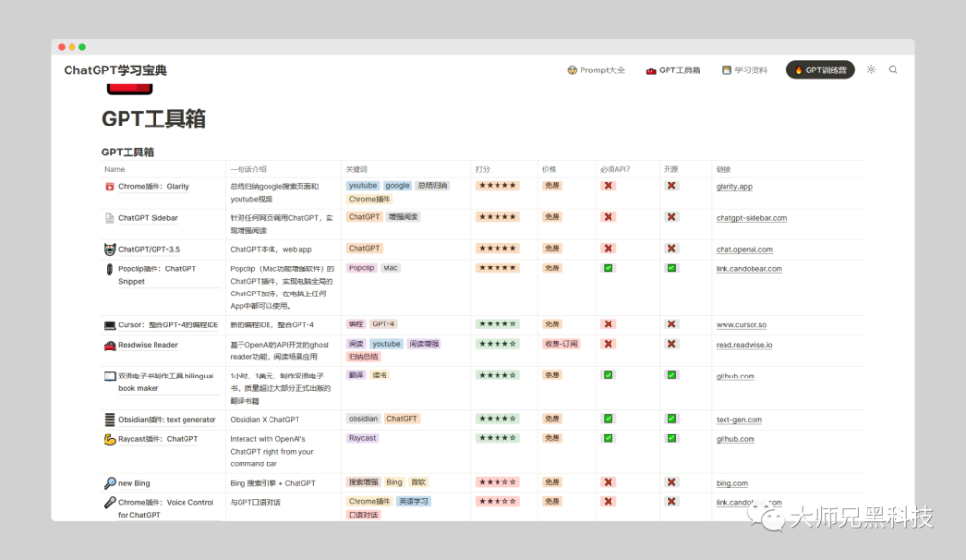Click the google tag in Glarity row

coord(397,186)
